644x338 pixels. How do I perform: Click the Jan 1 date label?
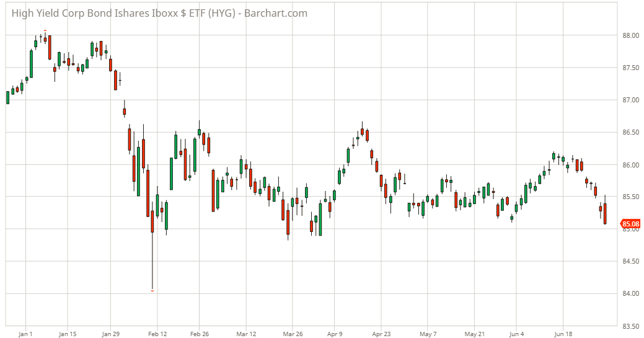coord(25,334)
